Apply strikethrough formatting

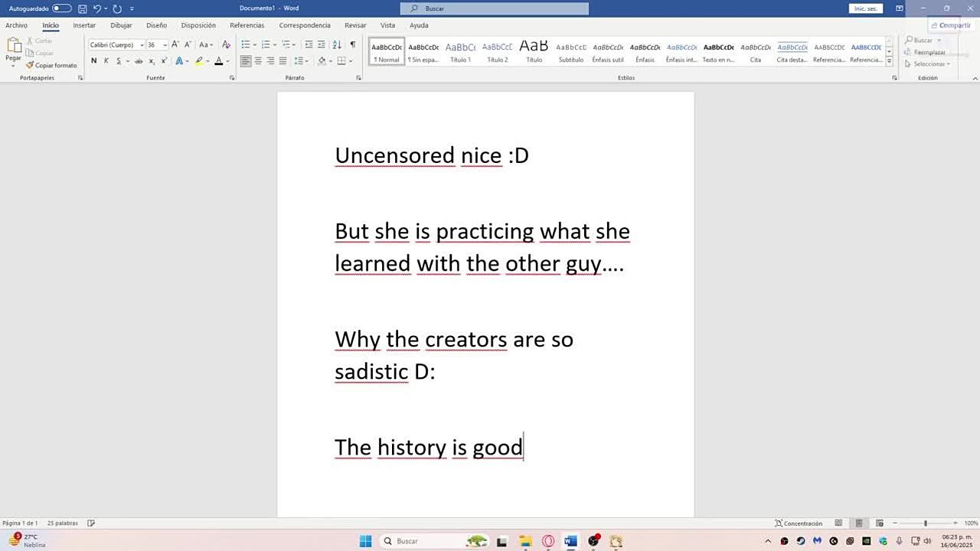click(x=139, y=61)
